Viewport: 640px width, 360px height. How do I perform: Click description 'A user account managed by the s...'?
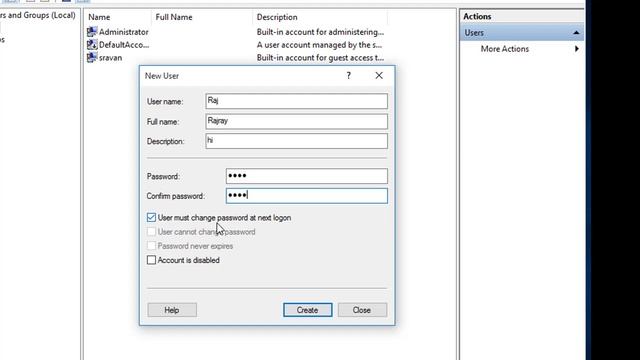320,45
